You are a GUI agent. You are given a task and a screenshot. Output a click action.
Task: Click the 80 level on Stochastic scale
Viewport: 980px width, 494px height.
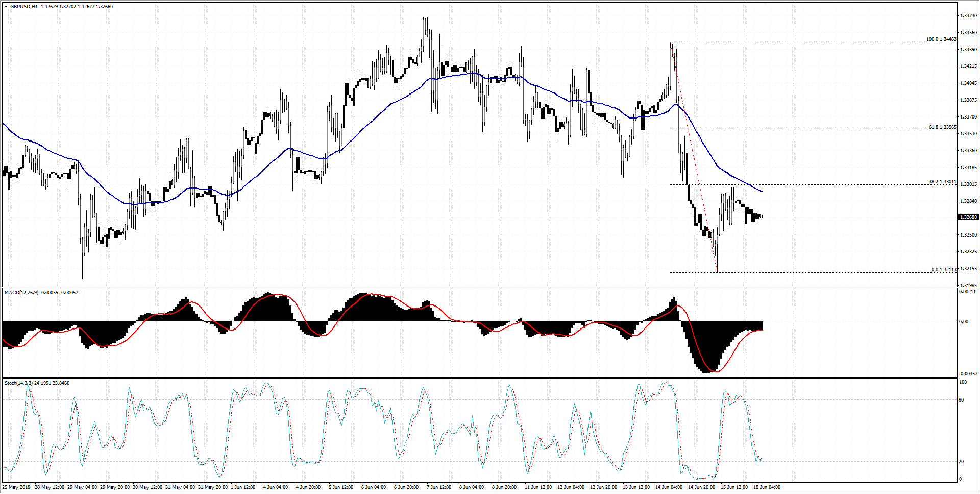[x=961, y=400]
